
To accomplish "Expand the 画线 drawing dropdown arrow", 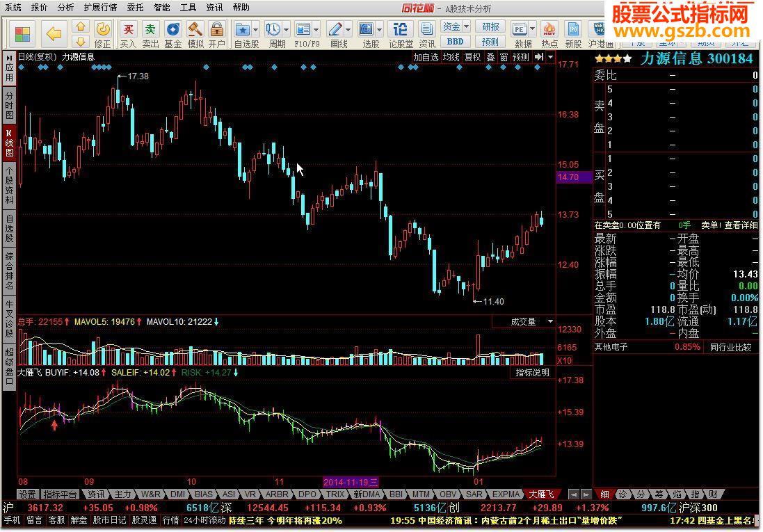I will click(348, 29).
